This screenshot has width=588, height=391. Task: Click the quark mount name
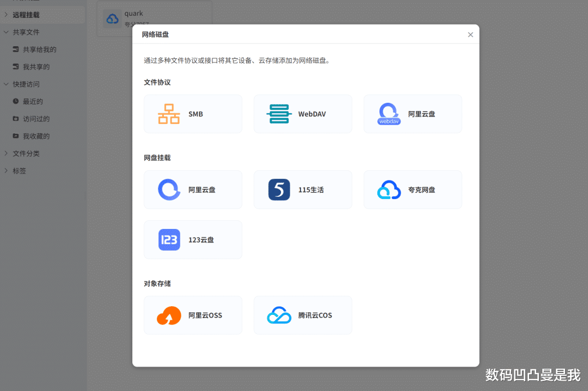click(133, 14)
